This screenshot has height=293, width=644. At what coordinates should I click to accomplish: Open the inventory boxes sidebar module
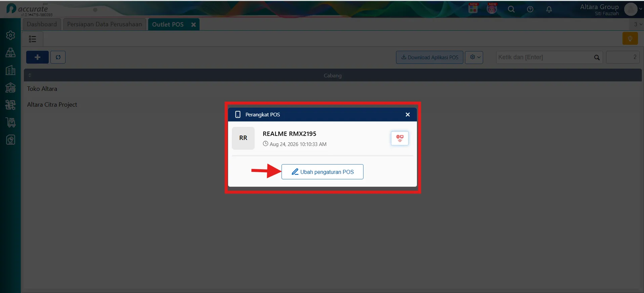click(10, 105)
